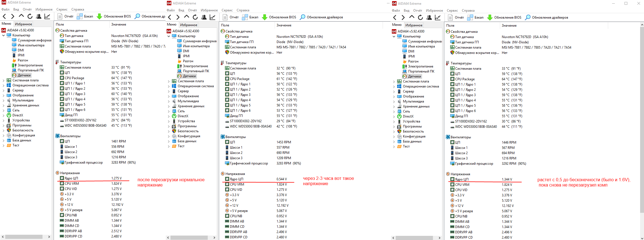
Task: Expand Мультимедиа in the middle window tree
Action: click(169, 101)
